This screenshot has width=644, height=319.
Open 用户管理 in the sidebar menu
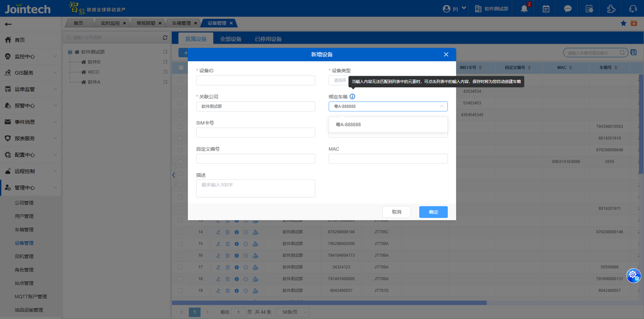pyautogui.click(x=24, y=216)
